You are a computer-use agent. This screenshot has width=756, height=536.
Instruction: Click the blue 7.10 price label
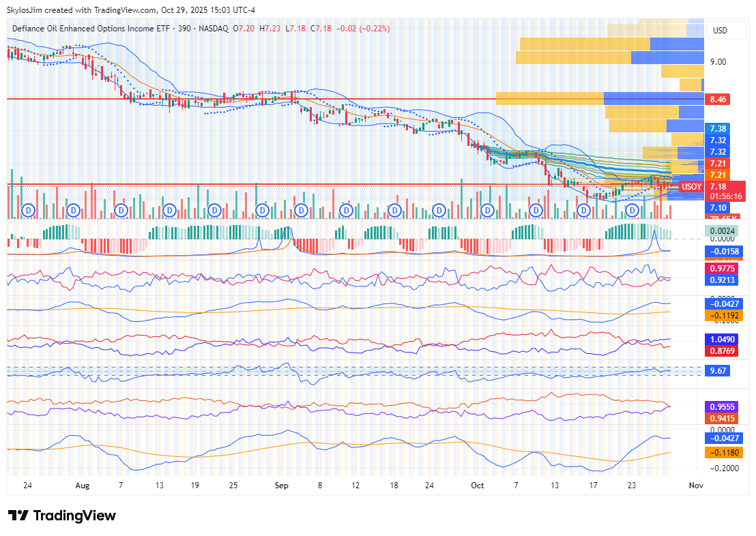[718, 208]
